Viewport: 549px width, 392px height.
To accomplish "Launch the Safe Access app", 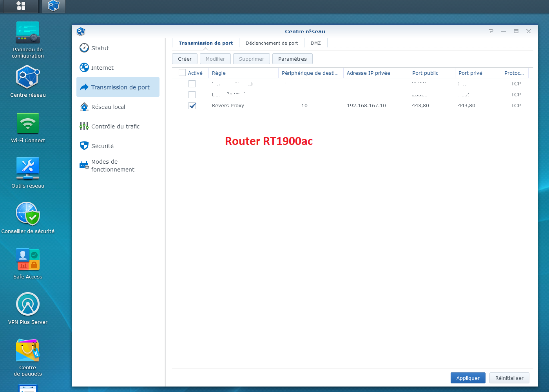I will [28, 259].
